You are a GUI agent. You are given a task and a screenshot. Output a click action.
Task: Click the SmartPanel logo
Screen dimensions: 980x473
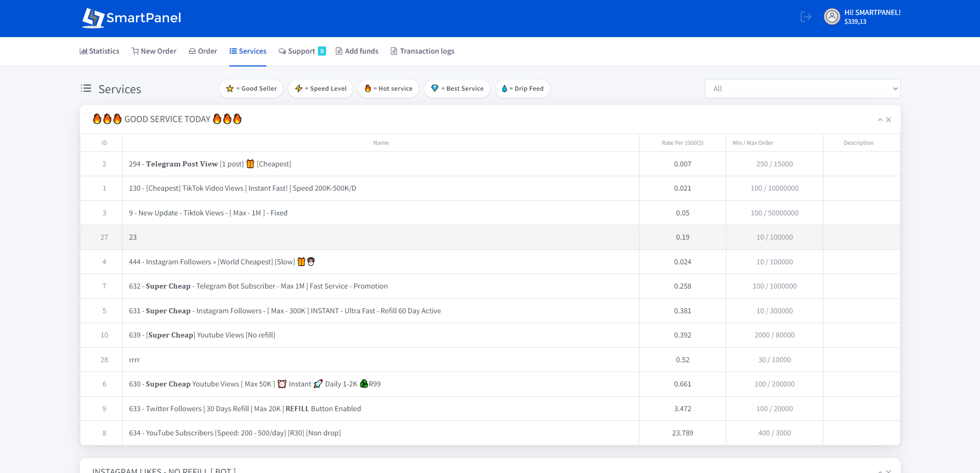[132, 18]
